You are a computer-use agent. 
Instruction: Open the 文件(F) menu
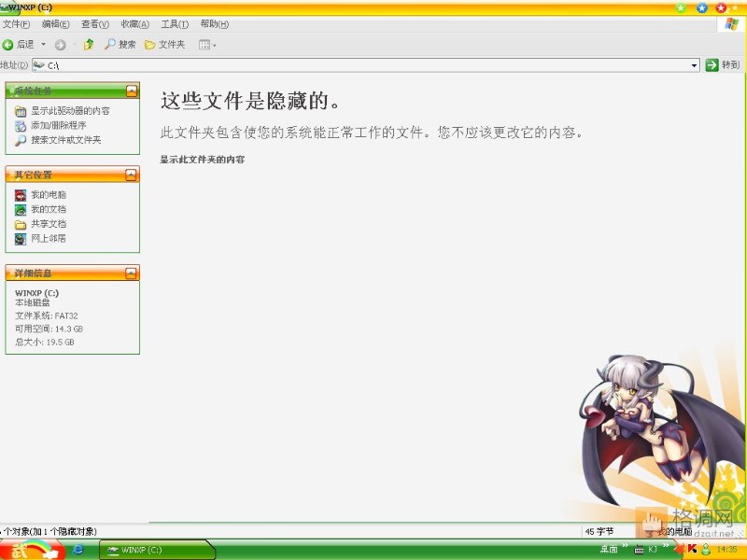pos(16,24)
